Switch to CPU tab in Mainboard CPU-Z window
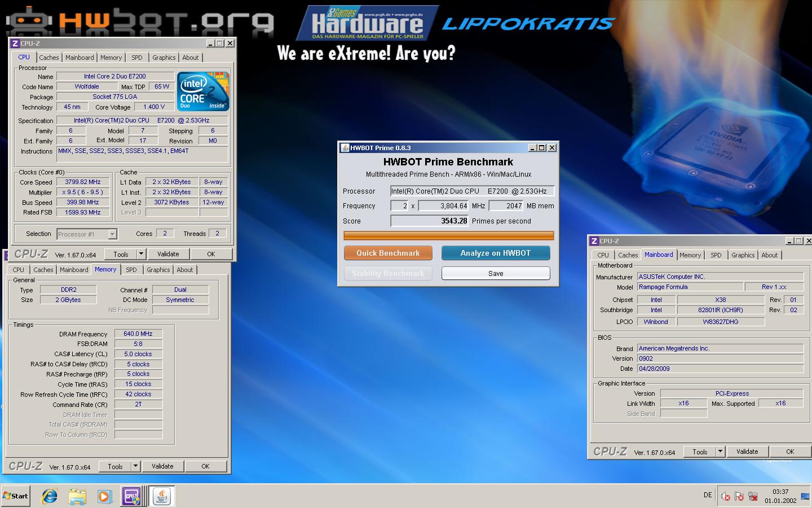The image size is (812, 508). [x=603, y=255]
